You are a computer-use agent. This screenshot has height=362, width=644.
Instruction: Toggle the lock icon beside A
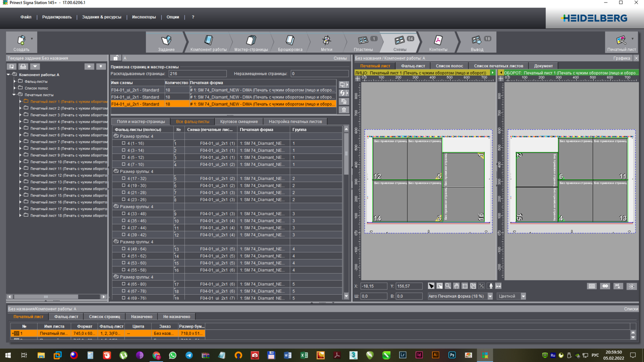(116, 58)
